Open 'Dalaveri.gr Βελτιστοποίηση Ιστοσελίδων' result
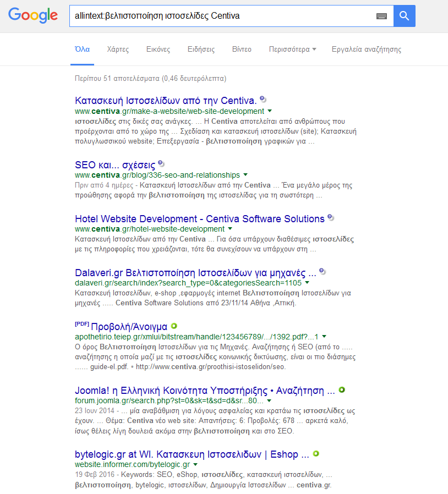 tap(195, 272)
